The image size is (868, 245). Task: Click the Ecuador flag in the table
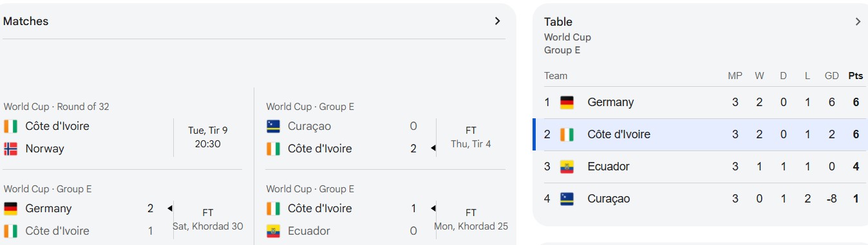[567, 167]
